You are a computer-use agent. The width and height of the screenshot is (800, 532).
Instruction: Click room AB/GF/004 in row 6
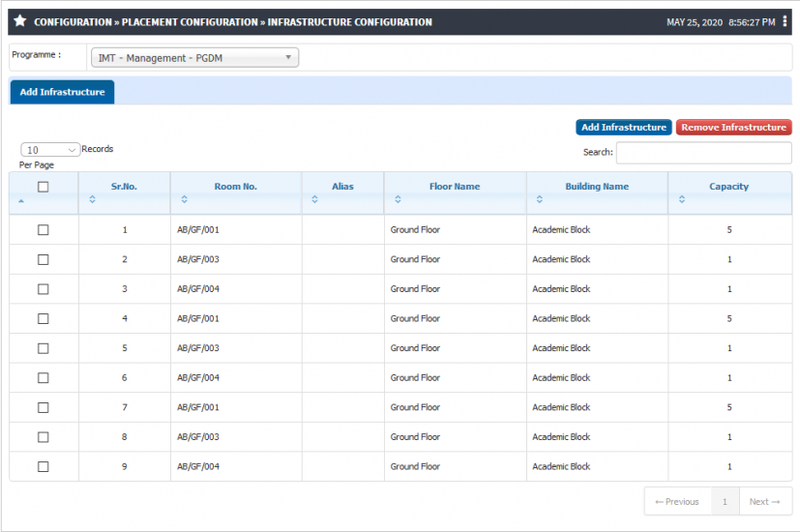point(198,378)
